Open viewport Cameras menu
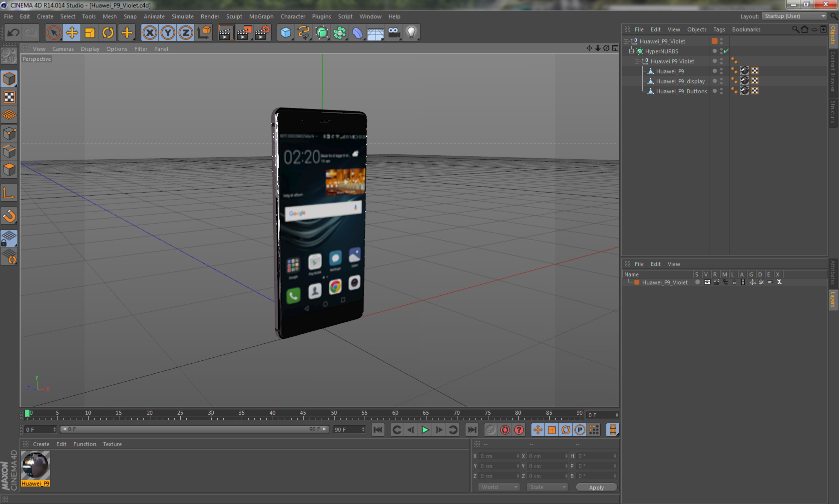839x504 pixels. (x=63, y=49)
